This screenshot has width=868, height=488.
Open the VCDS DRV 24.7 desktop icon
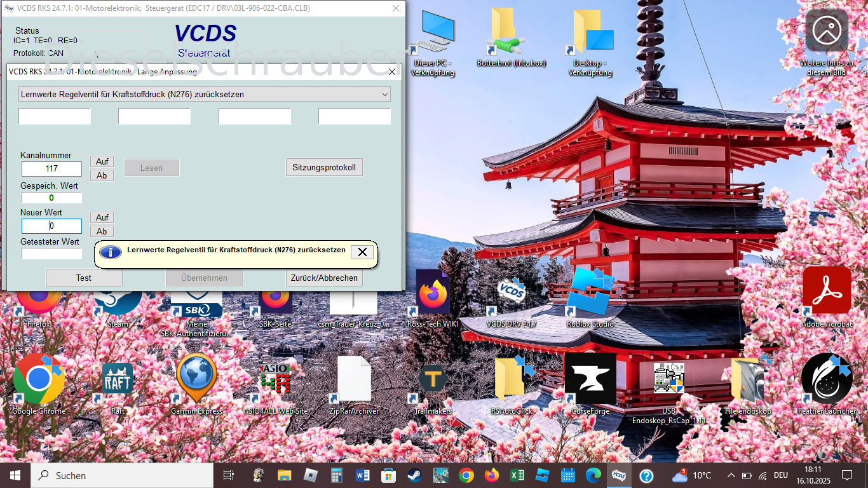coord(512,296)
